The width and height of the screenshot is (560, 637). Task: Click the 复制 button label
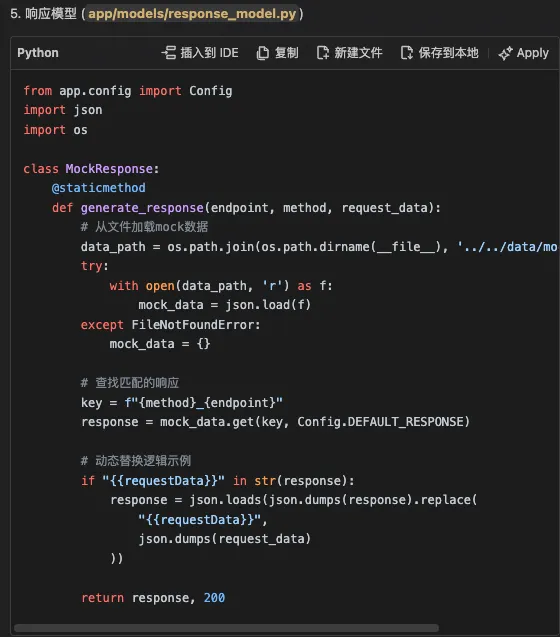(287, 53)
